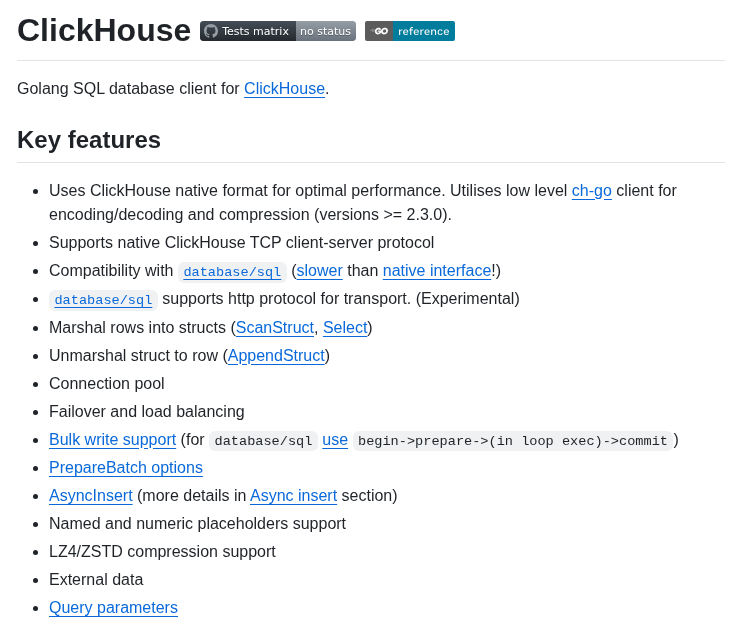Open the Select link

click(x=345, y=328)
